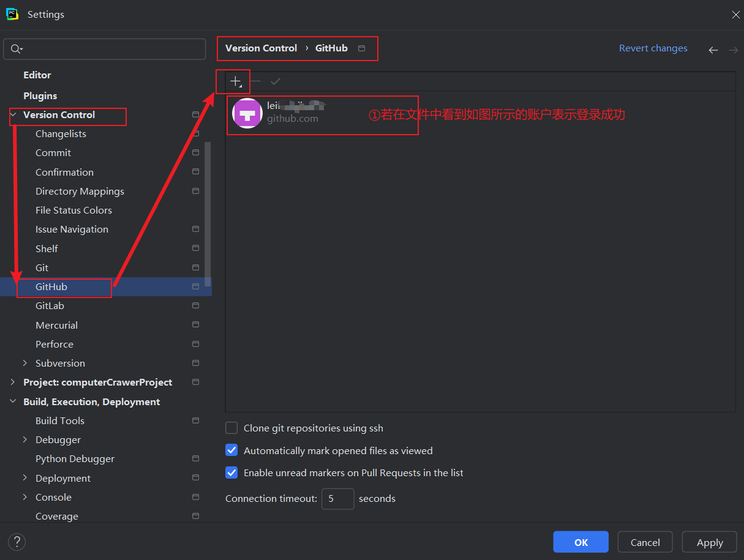The width and height of the screenshot is (744, 560).
Task: Click the Apply button
Action: pyautogui.click(x=710, y=542)
